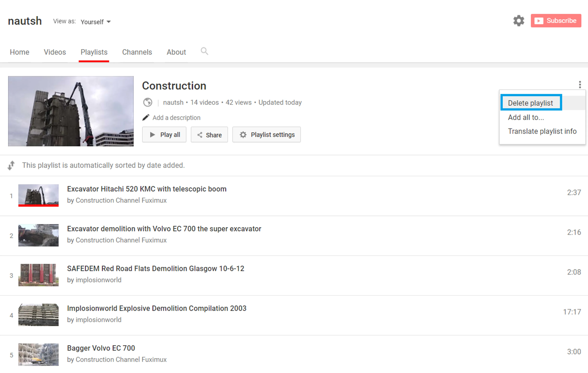Expand the Add all to... submenu
Image resolution: width=588 pixels, height=373 pixels.
point(526,118)
